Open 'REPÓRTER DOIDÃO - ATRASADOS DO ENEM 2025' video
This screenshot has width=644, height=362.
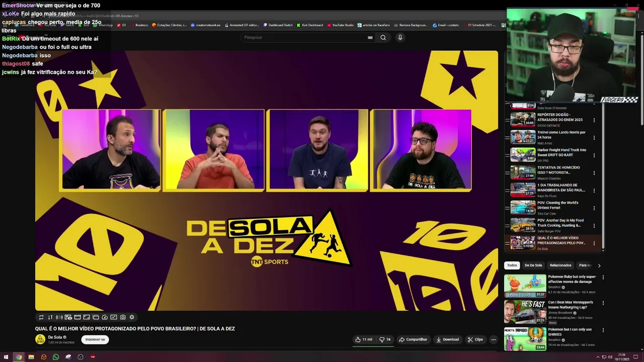(551, 120)
